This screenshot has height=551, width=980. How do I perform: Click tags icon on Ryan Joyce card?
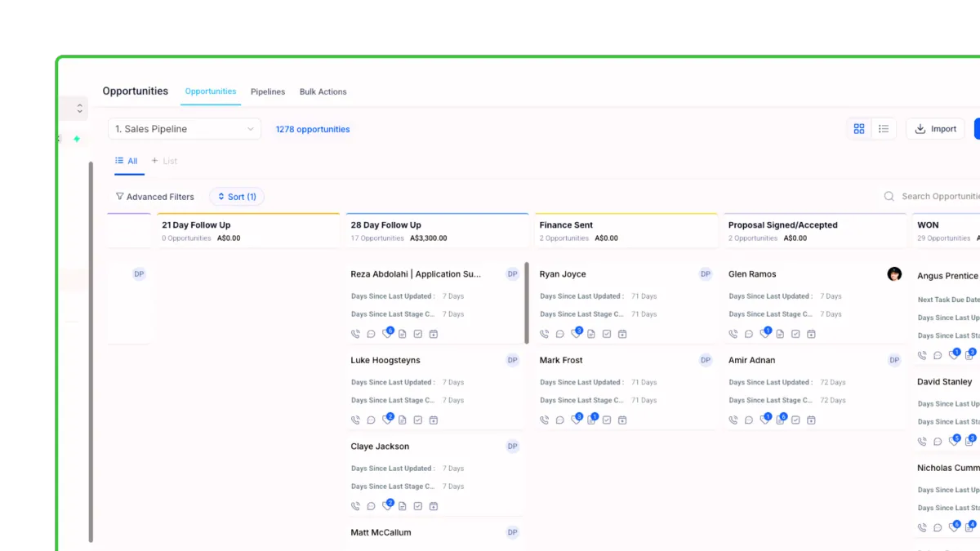[576, 333]
